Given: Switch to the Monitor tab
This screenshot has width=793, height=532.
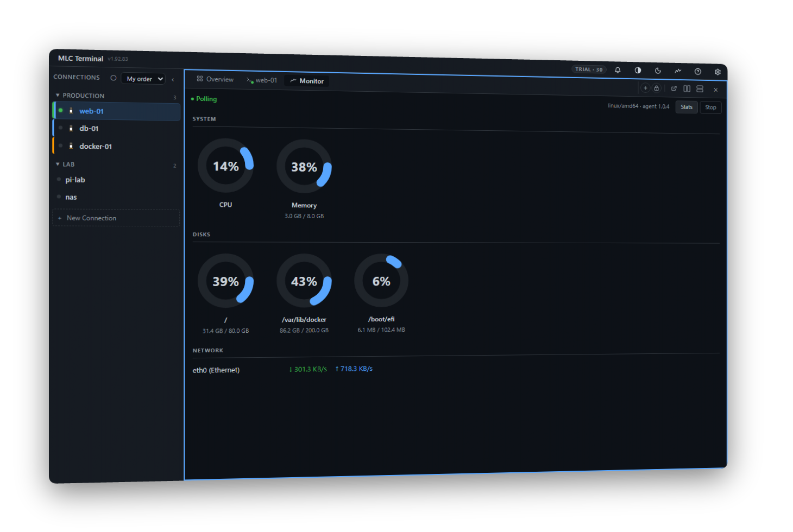Looking at the screenshot, I should (307, 81).
